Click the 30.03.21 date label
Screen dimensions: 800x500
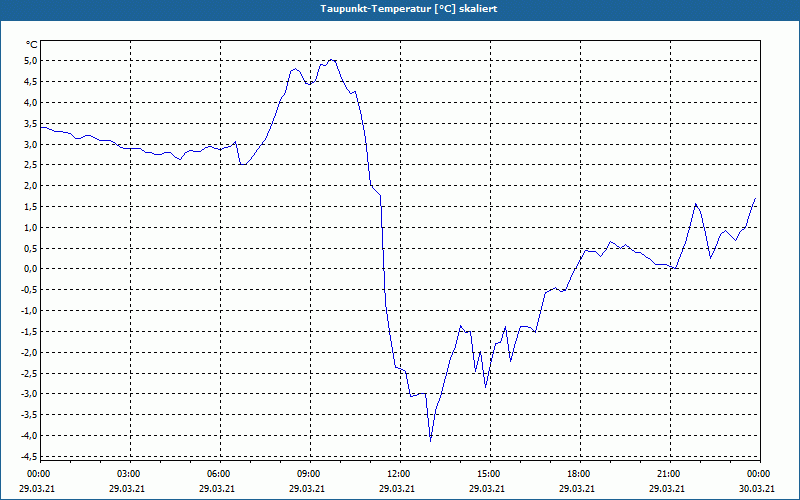(x=757, y=488)
